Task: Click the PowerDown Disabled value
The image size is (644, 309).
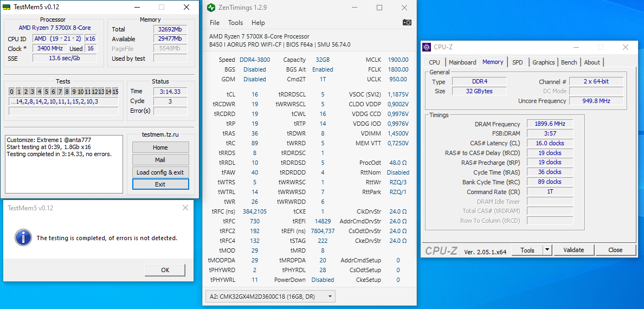Action: click(x=323, y=280)
